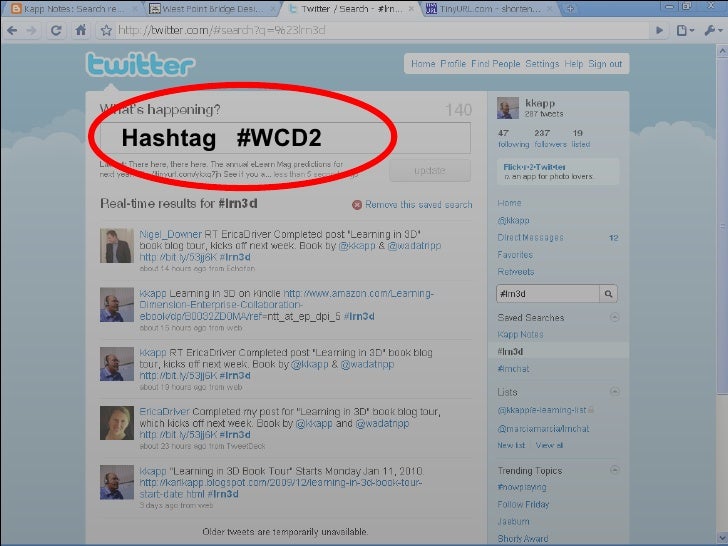Viewport: 728px width, 546px height.
Task: Click the Twitter logo
Action: [x=140, y=64]
